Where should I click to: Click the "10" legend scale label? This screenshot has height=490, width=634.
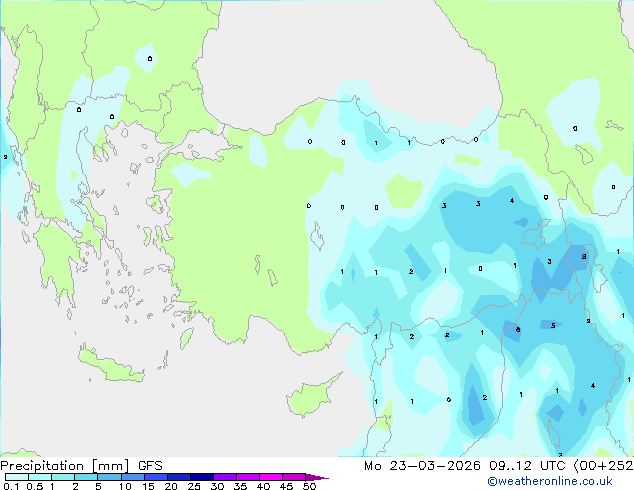point(125,486)
